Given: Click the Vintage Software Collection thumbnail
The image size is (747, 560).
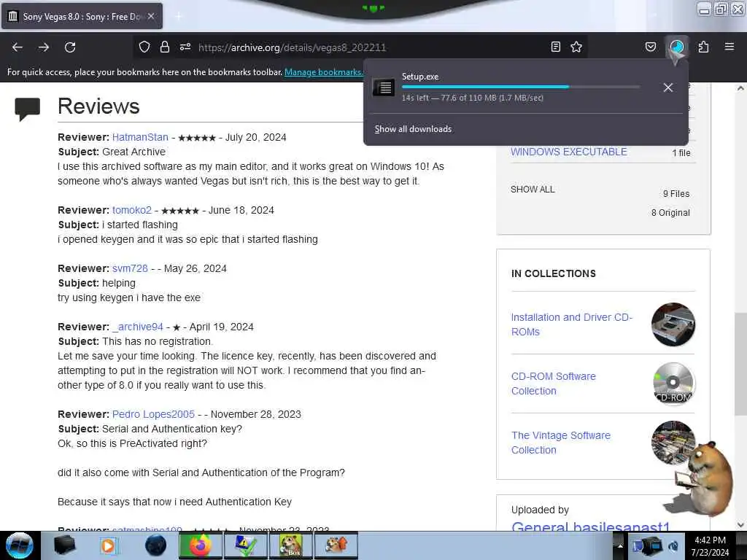Looking at the screenshot, I should pyautogui.click(x=672, y=443).
